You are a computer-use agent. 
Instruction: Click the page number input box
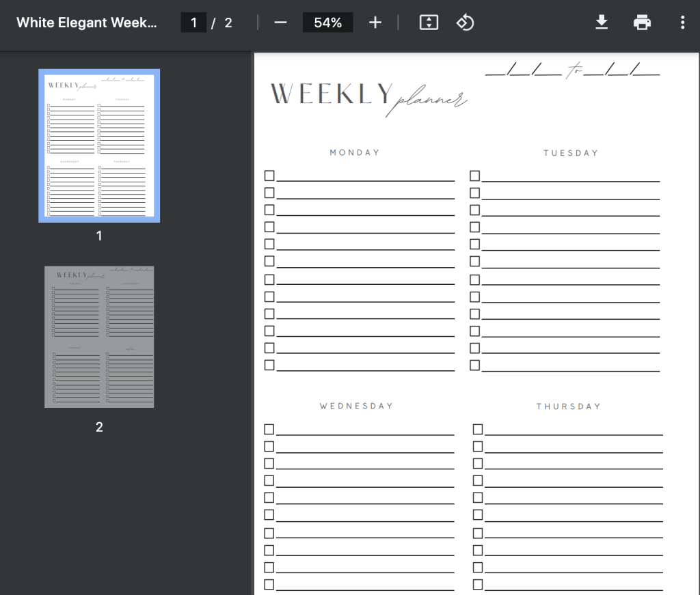193,22
